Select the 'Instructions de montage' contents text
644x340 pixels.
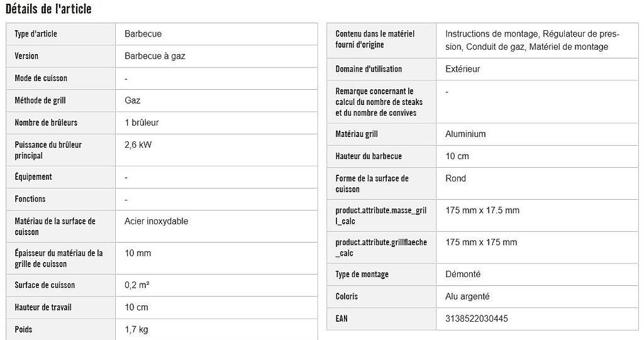pos(492,34)
